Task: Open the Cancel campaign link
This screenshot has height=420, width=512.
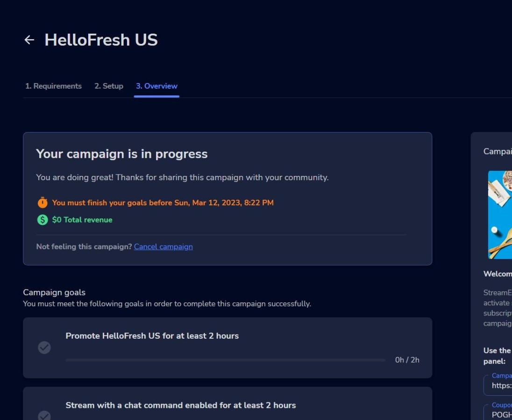Action: coord(163,246)
